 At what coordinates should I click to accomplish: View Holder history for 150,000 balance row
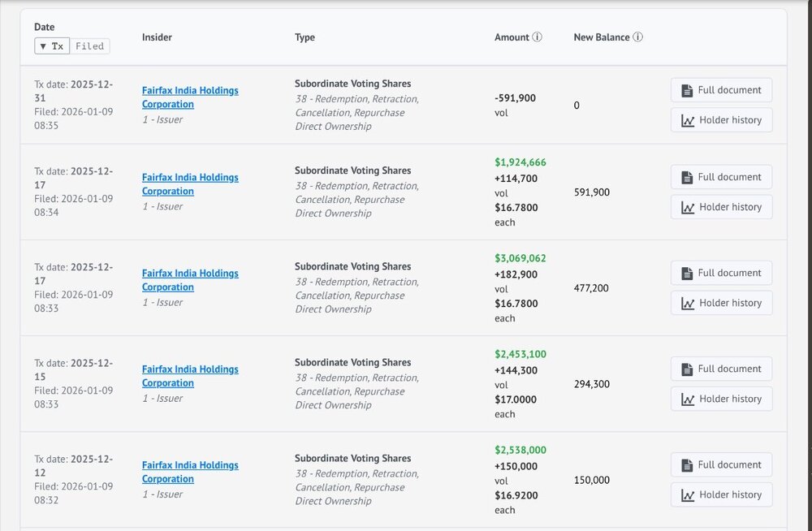721,494
